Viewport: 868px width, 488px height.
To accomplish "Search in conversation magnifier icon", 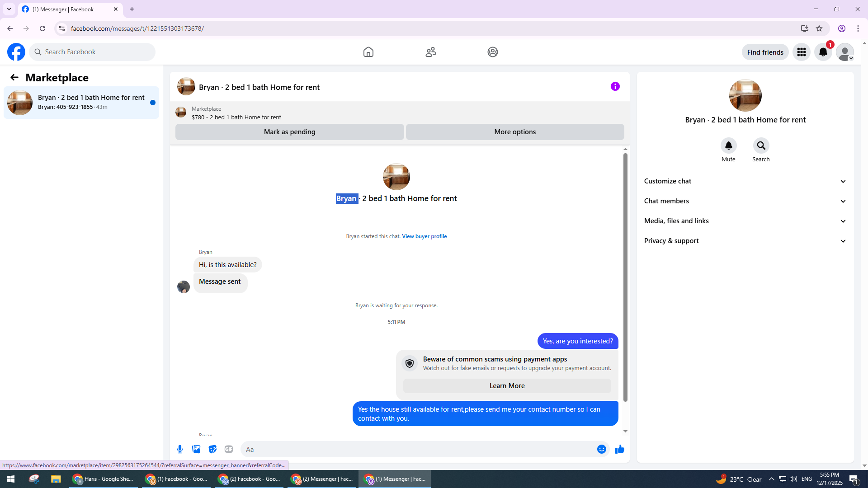I will [761, 145].
